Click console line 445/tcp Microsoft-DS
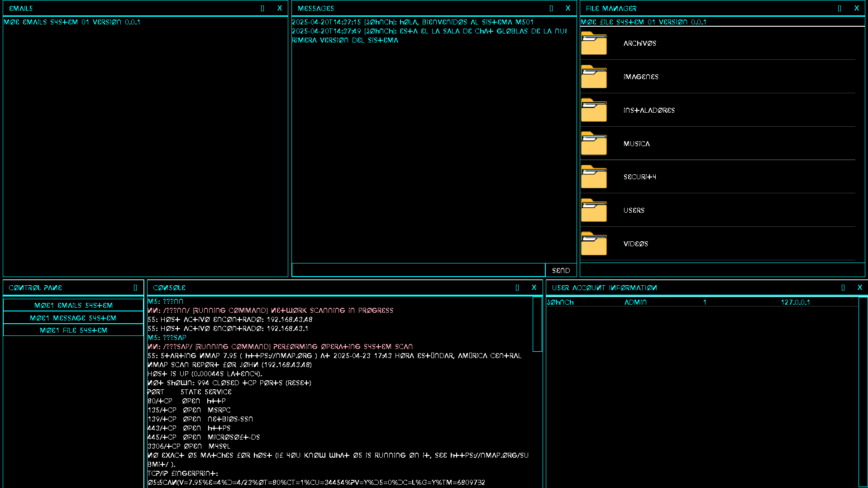Viewport: 868px width, 488px height. click(204, 437)
